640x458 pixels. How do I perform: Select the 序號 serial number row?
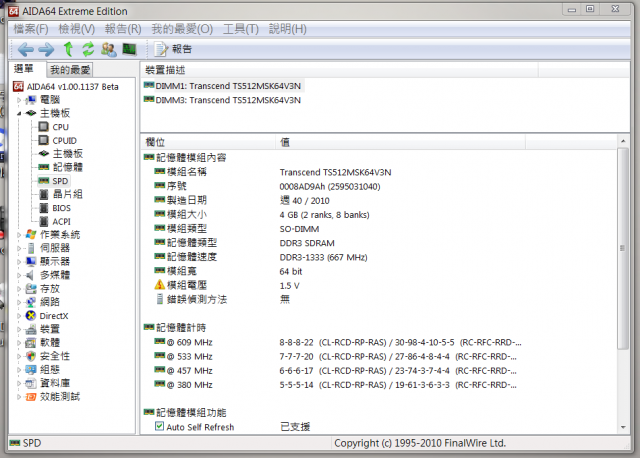267,187
